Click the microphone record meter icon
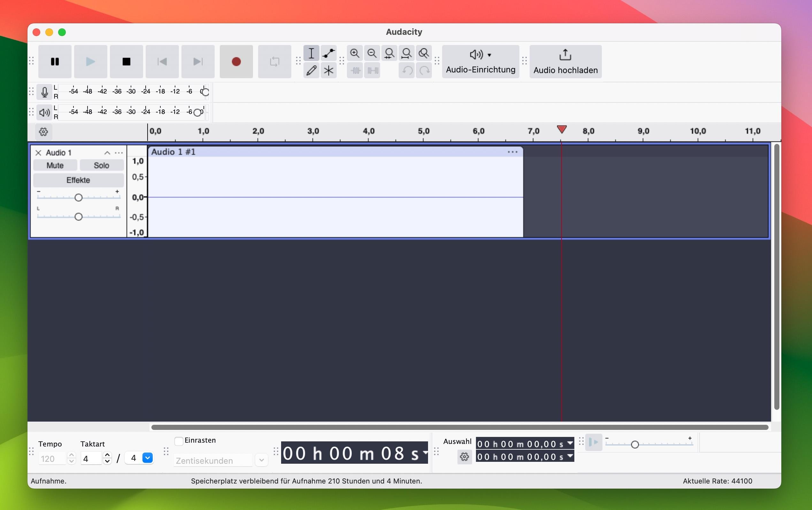Image resolution: width=812 pixels, height=510 pixels. [44, 92]
